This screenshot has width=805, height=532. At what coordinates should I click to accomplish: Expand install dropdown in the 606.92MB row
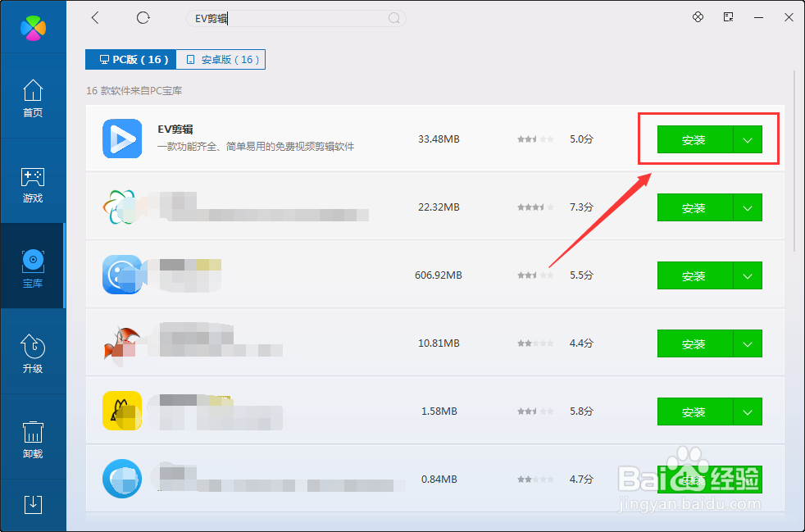pos(748,275)
